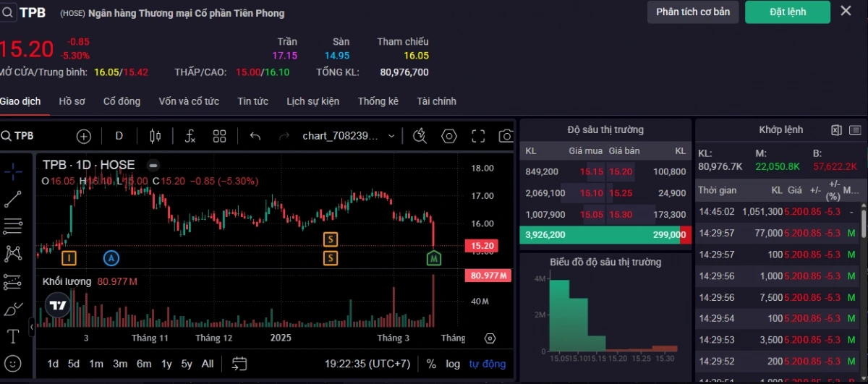This screenshot has width=868, height=384.
Task: Switch to Tài chính tab
Action: [x=436, y=101]
